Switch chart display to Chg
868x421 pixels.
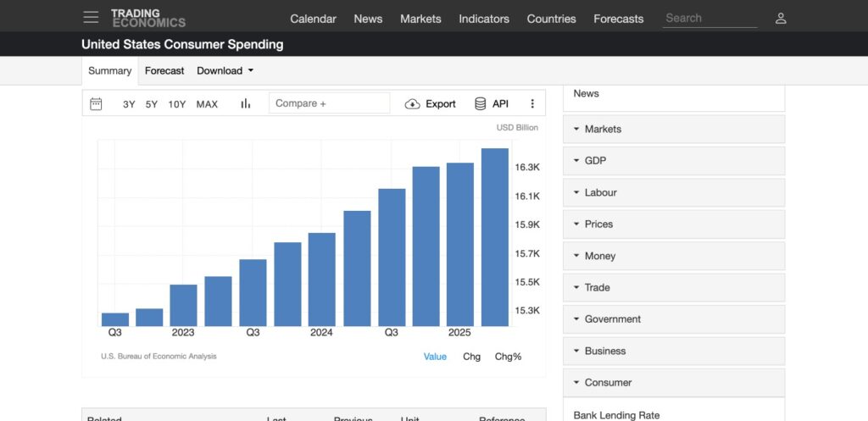click(471, 357)
